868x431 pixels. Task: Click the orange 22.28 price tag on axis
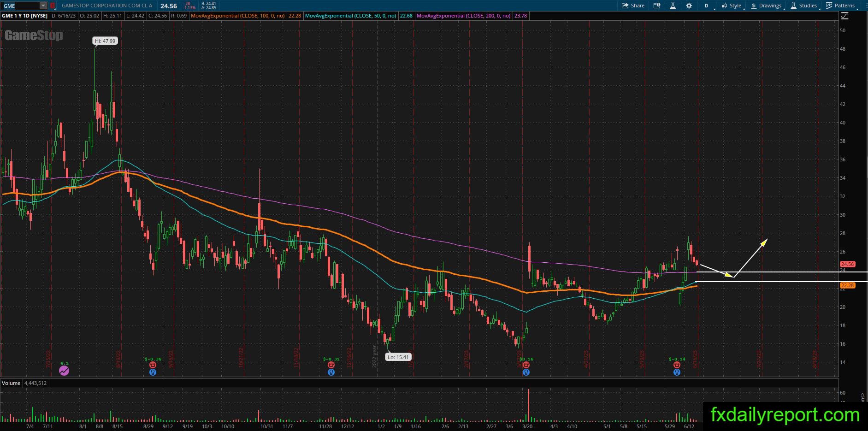pyautogui.click(x=848, y=286)
